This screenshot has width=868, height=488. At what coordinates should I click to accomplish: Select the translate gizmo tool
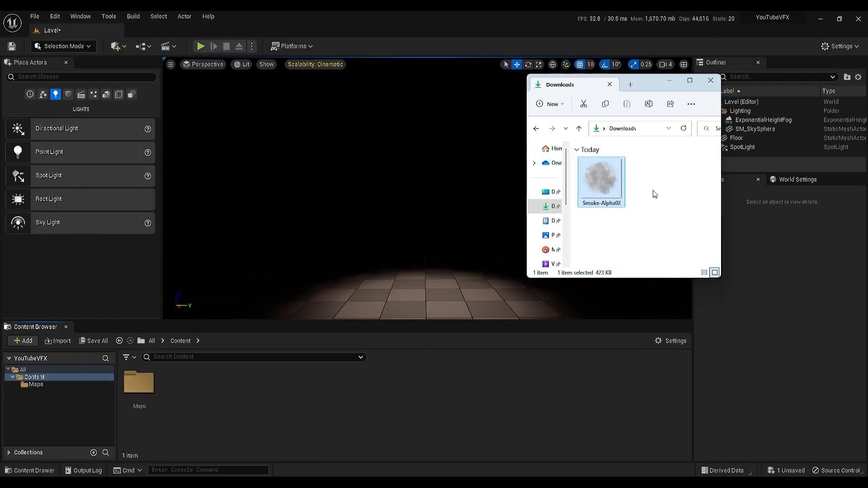(517, 65)
